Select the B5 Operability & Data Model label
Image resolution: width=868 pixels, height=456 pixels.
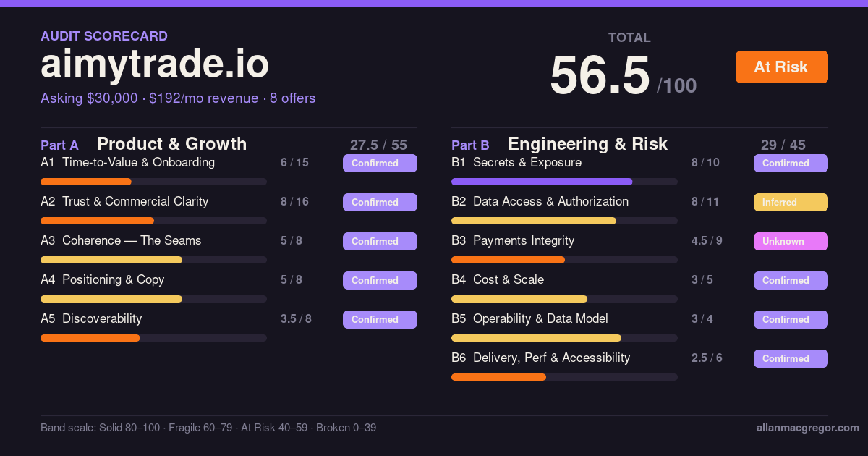(529, 318)
